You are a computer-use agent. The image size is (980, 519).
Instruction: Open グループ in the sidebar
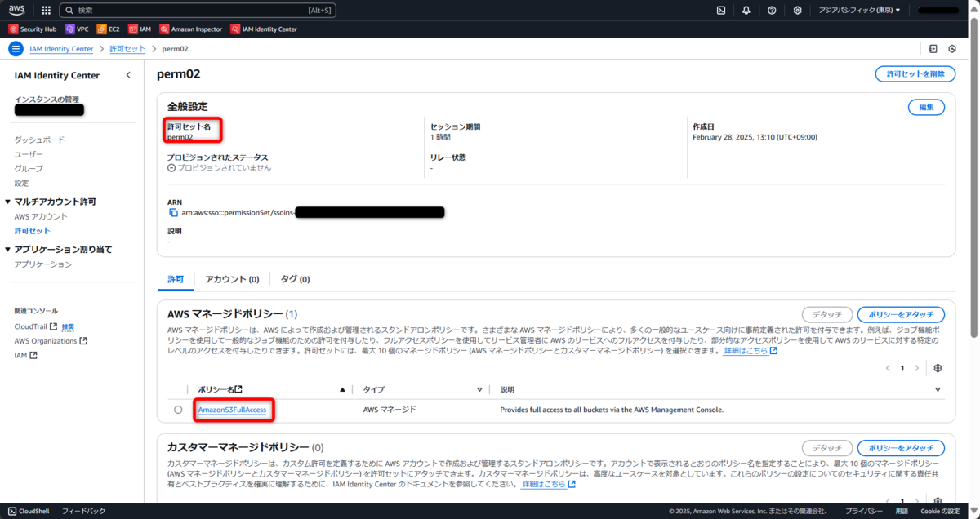tap(29, 169)
